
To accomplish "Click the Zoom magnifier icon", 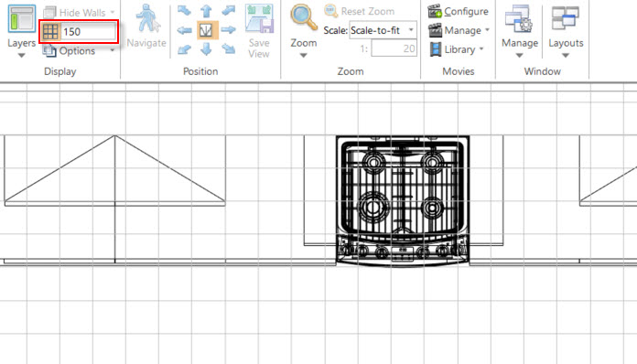I will click(304, 18).
